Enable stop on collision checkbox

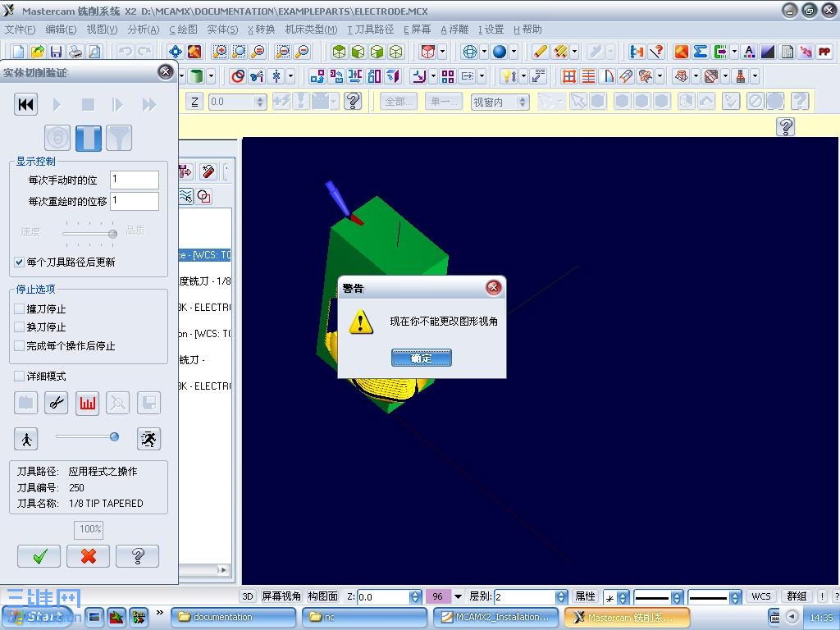(20, 308)
